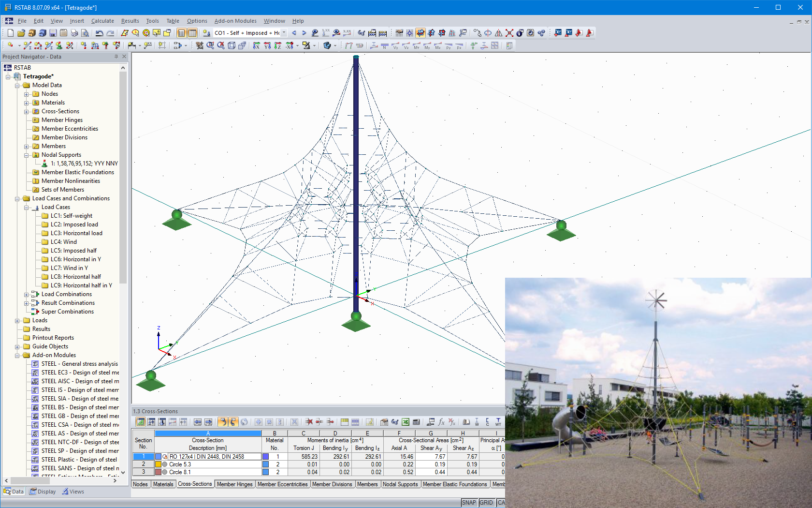Click the Torsion J value 585.23
Image resolution: width=812 pixels, height=508 pixels.
coord(304,457)
